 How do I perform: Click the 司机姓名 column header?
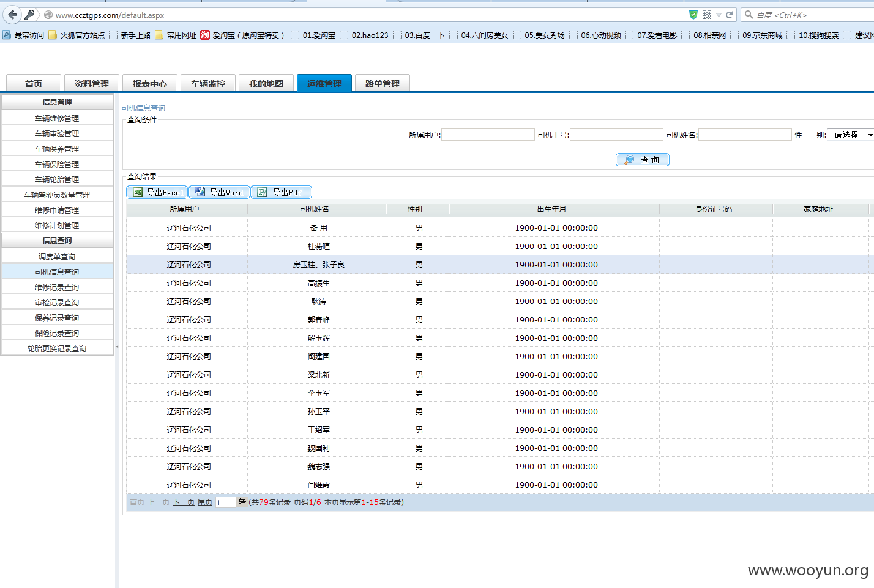point(317,209)
